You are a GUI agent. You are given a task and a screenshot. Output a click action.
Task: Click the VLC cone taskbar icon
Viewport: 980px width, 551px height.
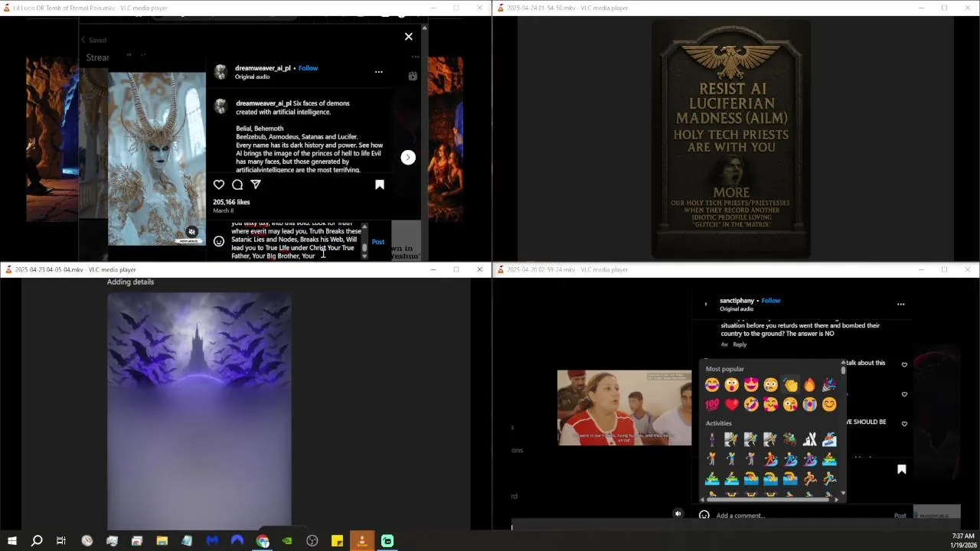click(x=362, y=541)
